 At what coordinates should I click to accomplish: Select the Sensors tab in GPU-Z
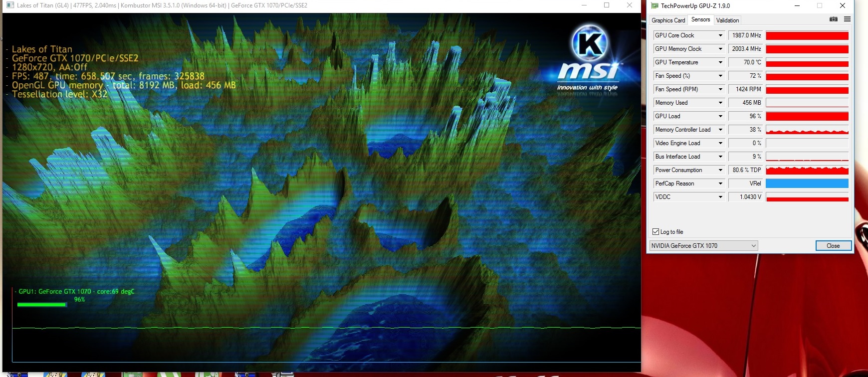[x=700, y=20]
